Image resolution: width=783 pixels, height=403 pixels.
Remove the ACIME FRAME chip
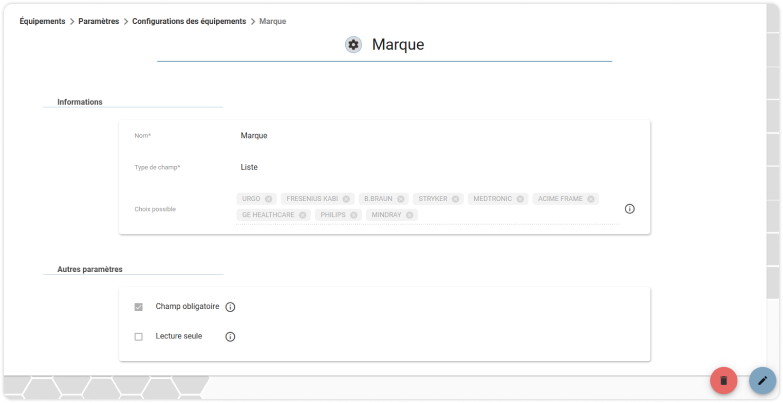coord(591,199)
